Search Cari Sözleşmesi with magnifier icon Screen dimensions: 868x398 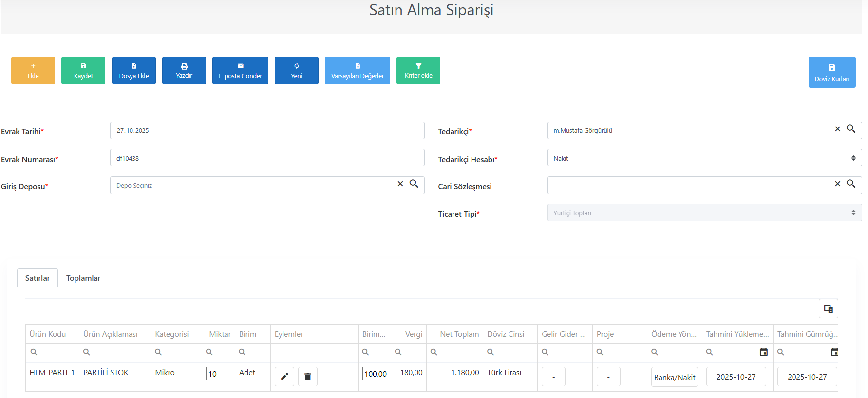pyautogui.click(x=851, y=183)
